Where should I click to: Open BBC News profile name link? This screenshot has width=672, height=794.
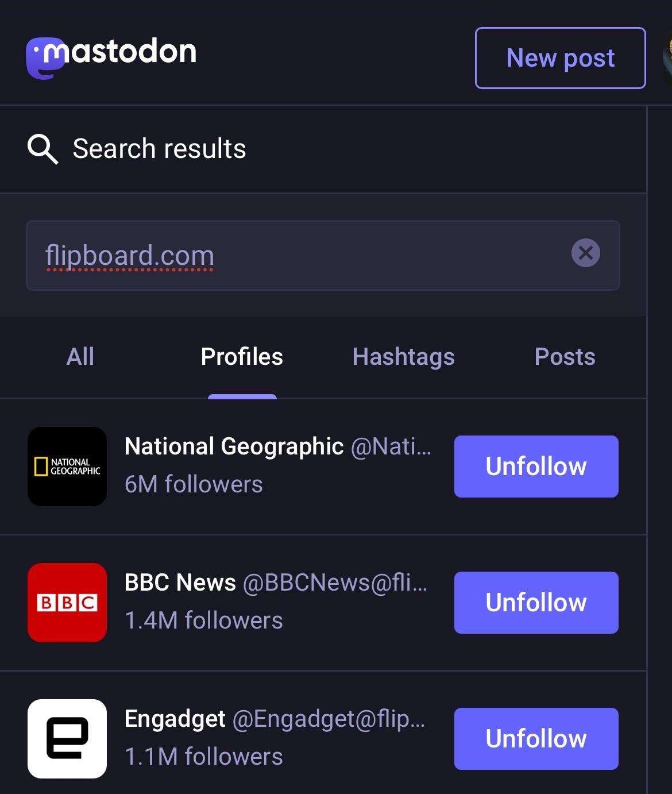click(x=180, y=583)
